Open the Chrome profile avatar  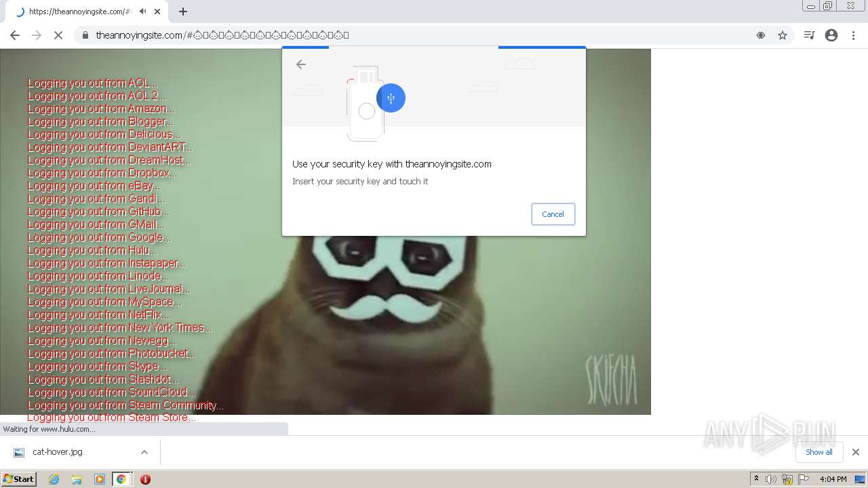(x=831, y=35)
